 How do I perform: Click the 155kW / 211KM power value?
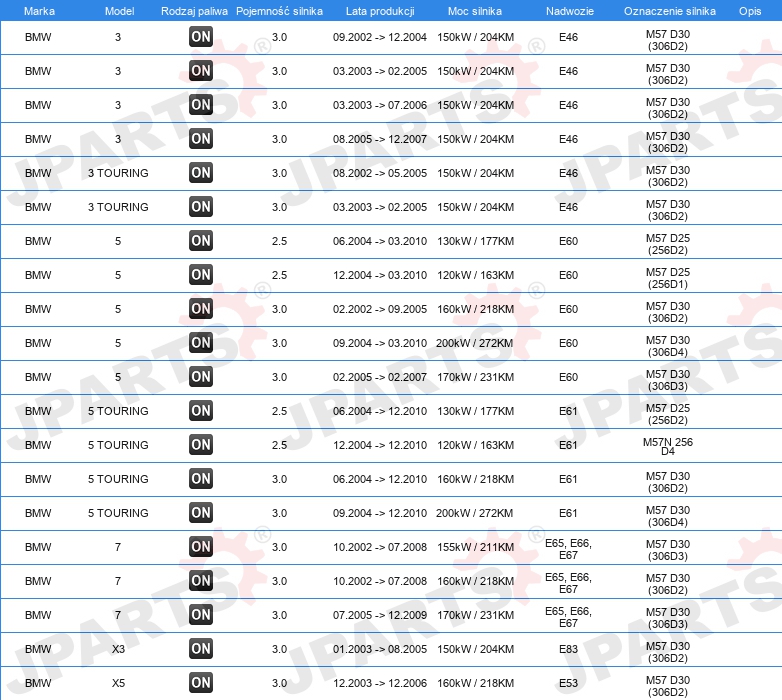pyautogui.click(x=475, y=547)
